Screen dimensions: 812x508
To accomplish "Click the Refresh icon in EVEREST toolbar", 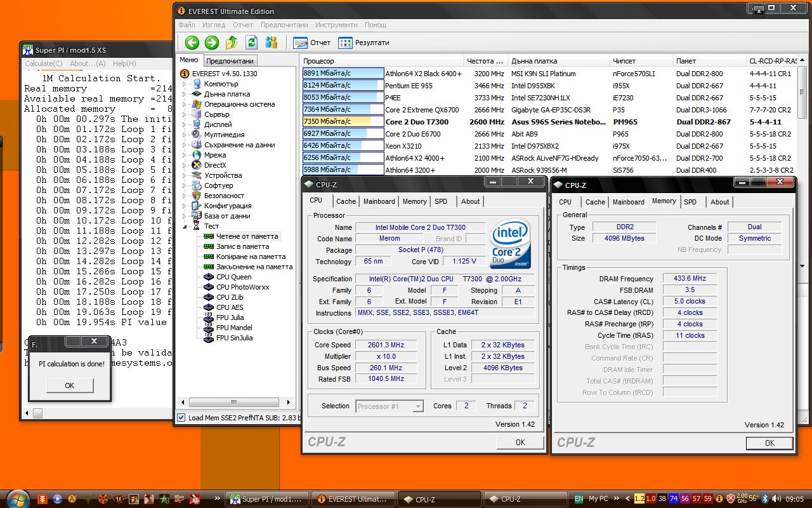I will (x=252, y=43).
